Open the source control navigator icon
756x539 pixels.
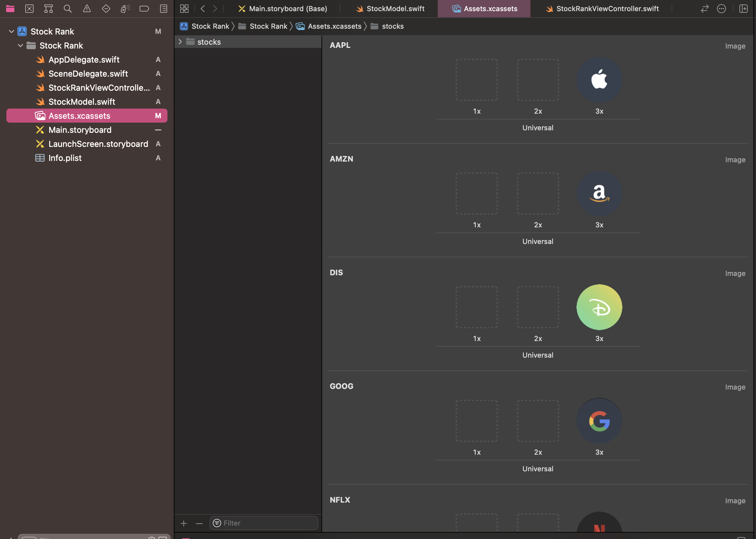(x=29, y=9)
